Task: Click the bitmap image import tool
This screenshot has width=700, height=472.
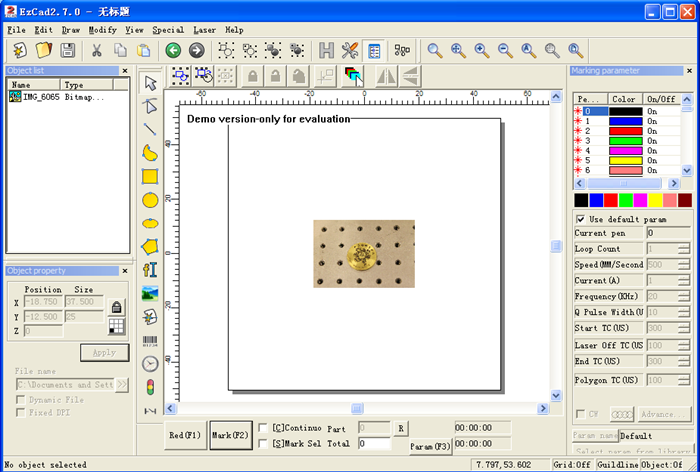Action: pyautogui.click(x=150, y=293)
